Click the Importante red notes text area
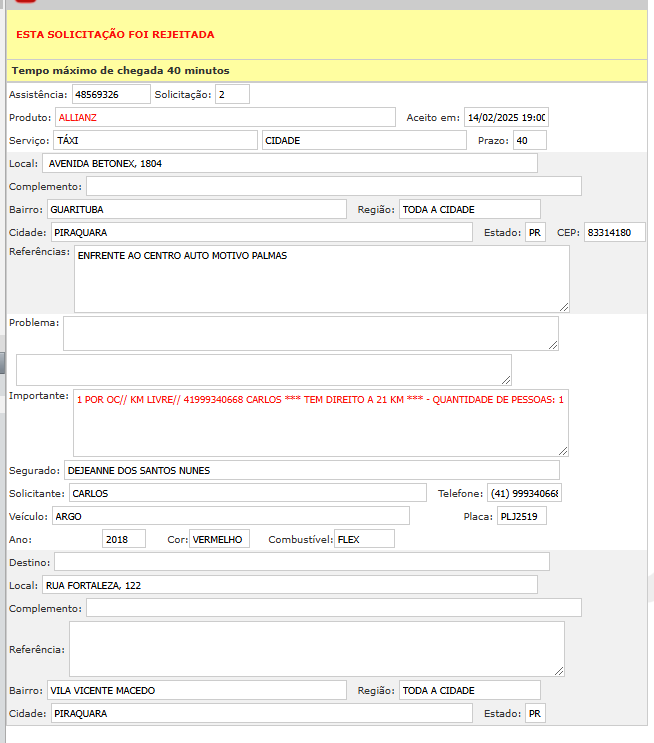The height and width of the screenshot is (743, 654). pyautogui.click(x=320, y=422)
